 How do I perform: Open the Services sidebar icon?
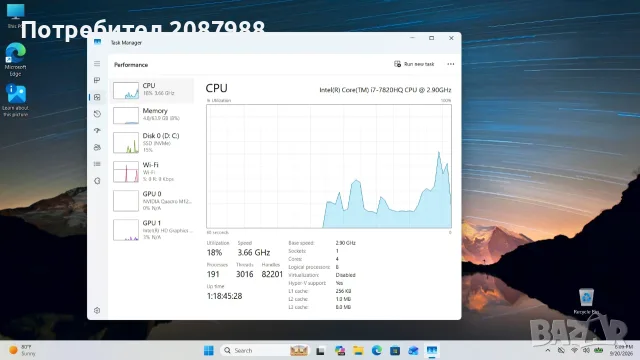97,181
